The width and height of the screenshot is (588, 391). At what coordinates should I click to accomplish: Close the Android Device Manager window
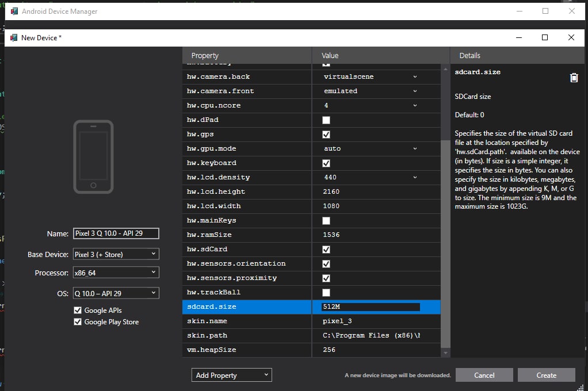[571, 11]
